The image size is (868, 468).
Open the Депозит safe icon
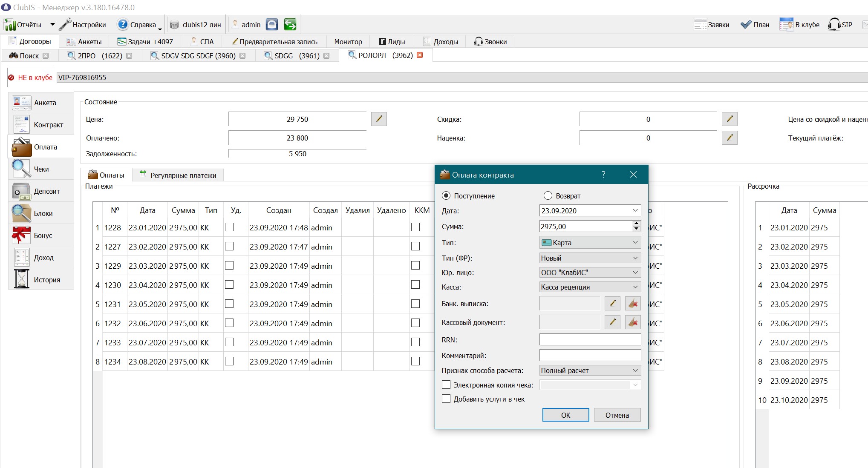[x=21, y=191]
